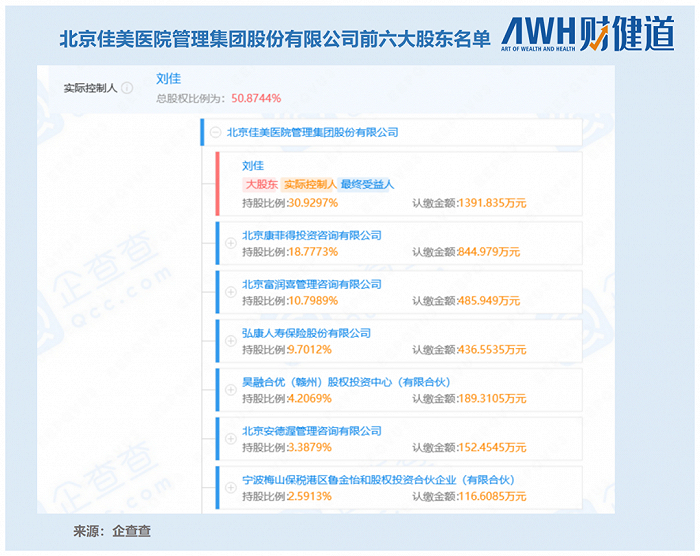Click the info icon beside 实际控制人
Viewport: 700px width, 556px height.
[x=127, y=88]
